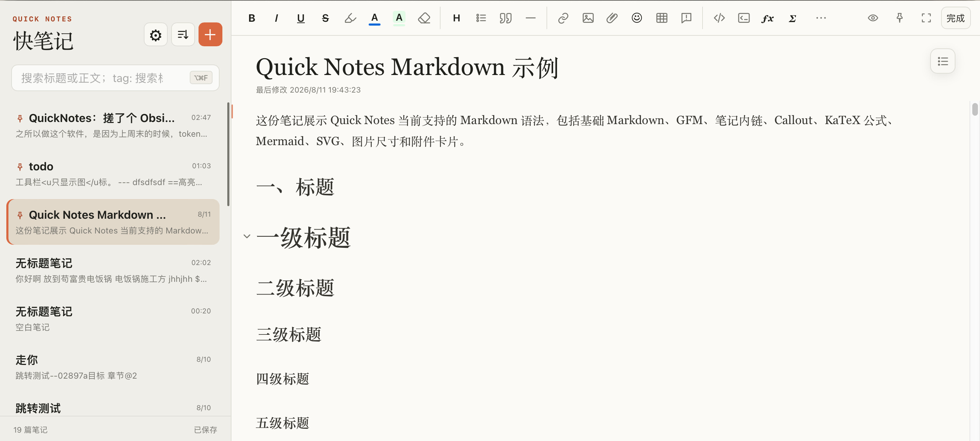
Task: Click the note title Quick Notes Markdown 示例
Action: click(407, 67)
